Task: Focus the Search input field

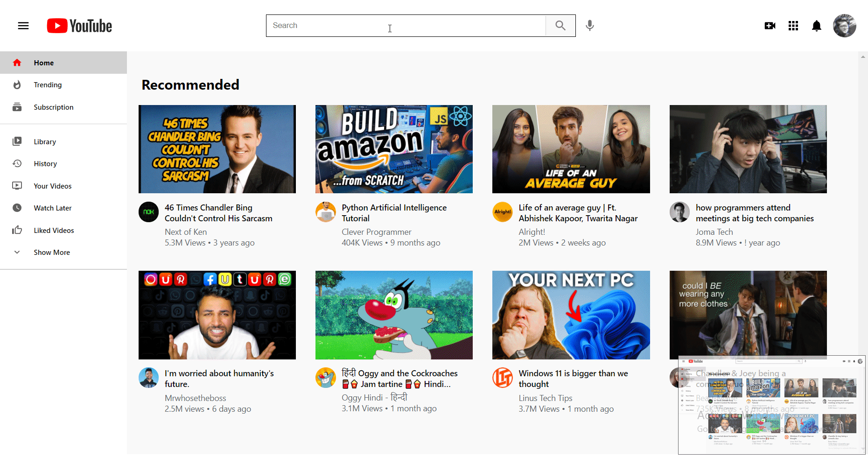Action: click(406, 26)
